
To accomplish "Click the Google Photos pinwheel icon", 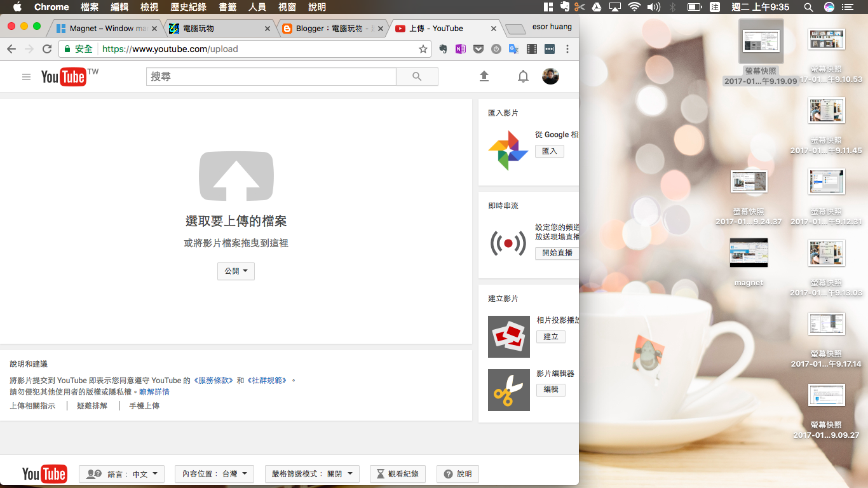I will coord(508,151).
